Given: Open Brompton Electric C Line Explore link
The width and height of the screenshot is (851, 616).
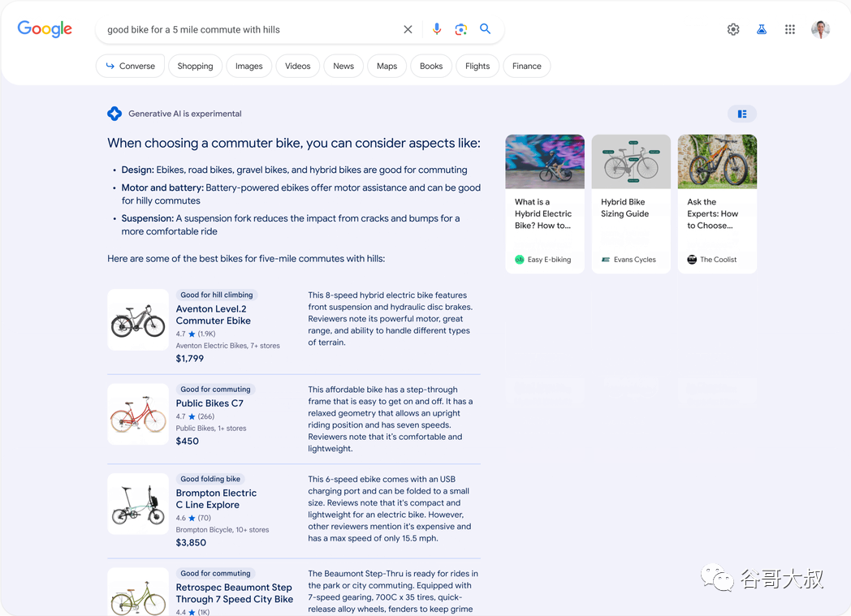Looking at the screenshot, I should [x=216, y=499].
